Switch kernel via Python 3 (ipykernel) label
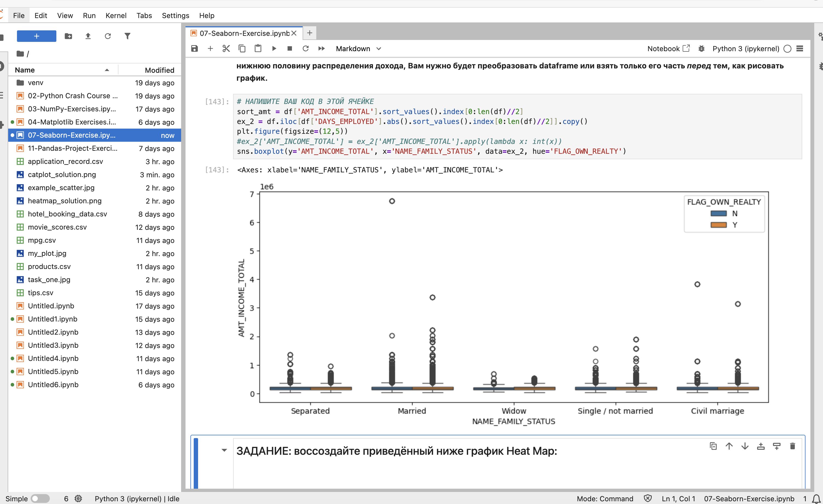Viewport: 823px width, 504px height. [746, 49]
